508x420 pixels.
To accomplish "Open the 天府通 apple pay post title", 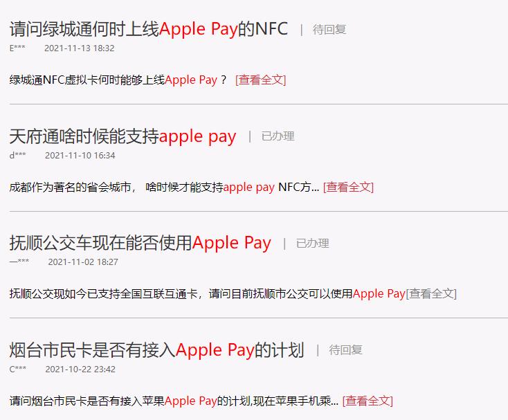I will 123,136.
